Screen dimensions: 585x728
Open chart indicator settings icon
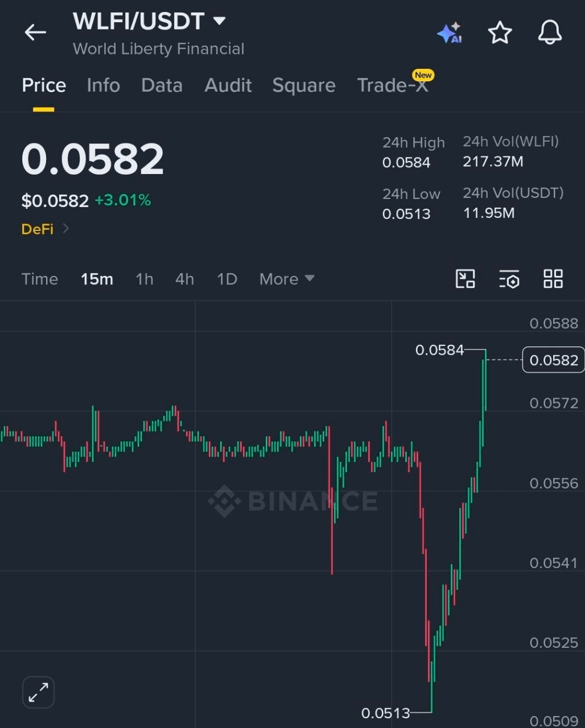pos(509,279)
